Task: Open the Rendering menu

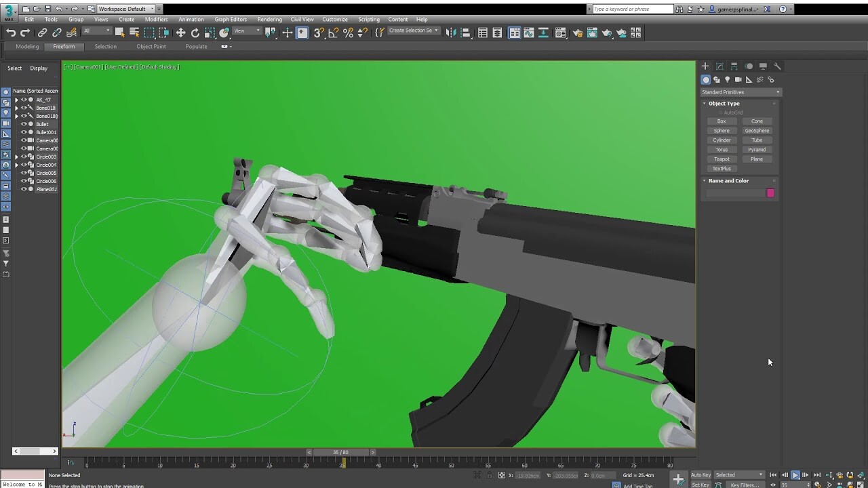Action: coord(269,19)
